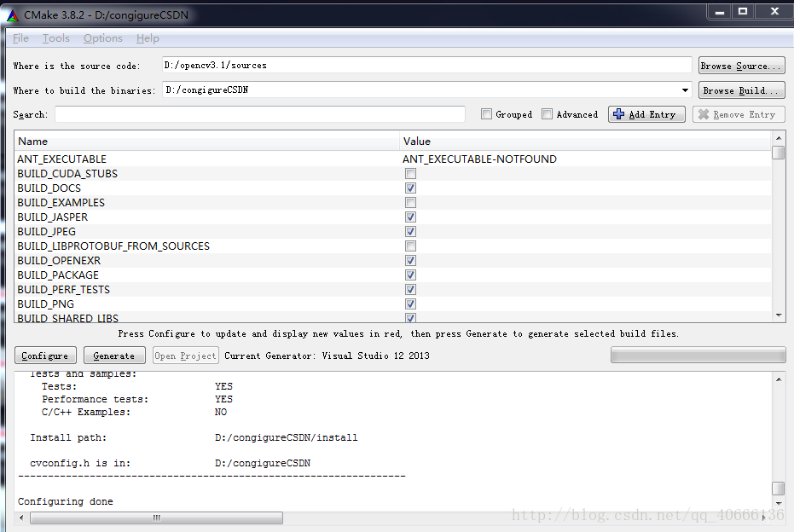This screenshot has height=532, width=794.
Task: Disable the BUILD_OPENEXR checkbox
Action: pos(410,260)
